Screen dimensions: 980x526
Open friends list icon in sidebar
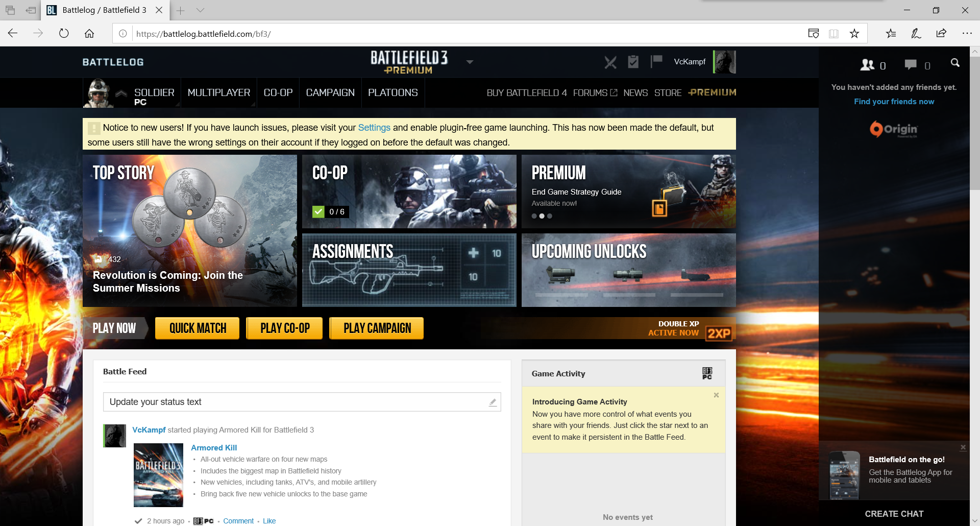point(867,65)
